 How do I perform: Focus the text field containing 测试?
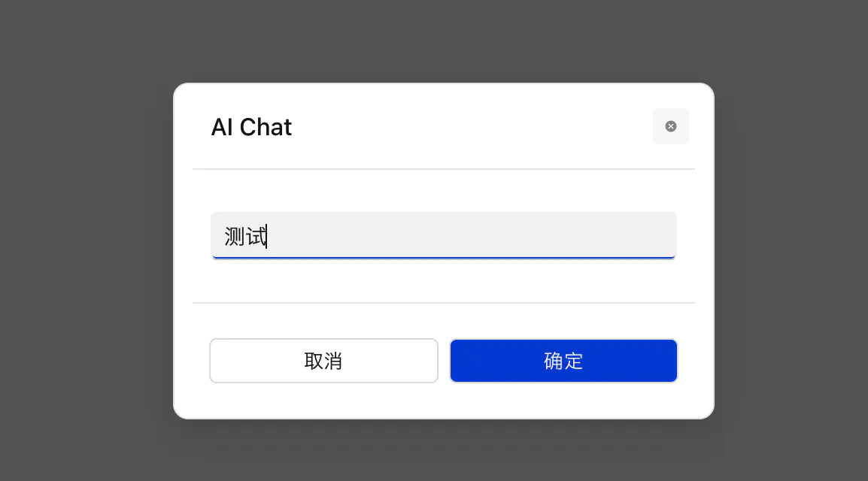pos(444,235)
